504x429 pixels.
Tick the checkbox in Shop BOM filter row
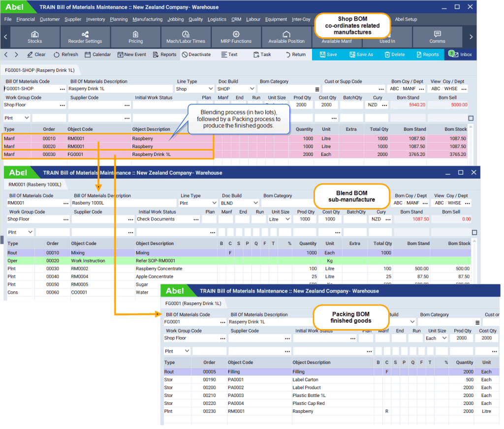[471, 119]
